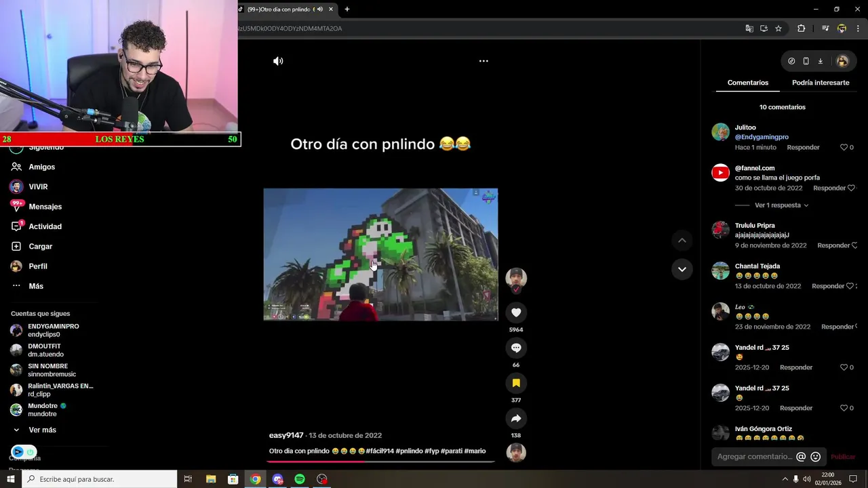Expand Ver más followed accounts
Screen dimensions: 868x488
(x=42, y=430)
